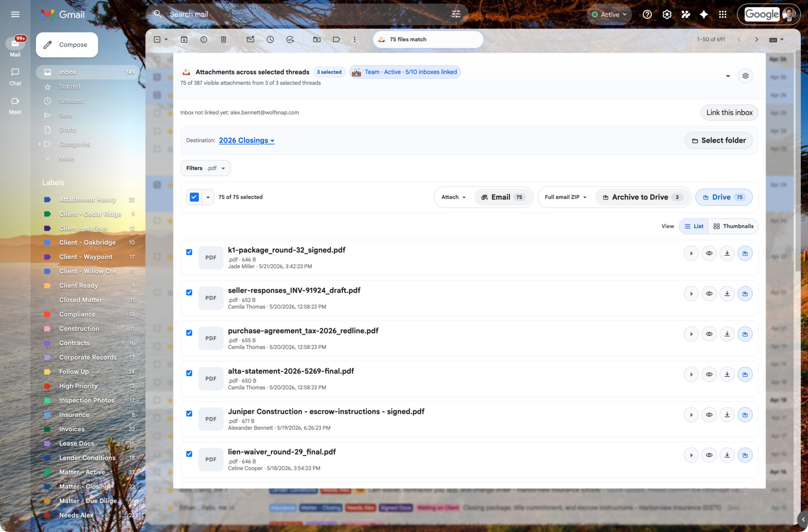
Task: Open Meet in the left rail
Action: tap(15, 106)
